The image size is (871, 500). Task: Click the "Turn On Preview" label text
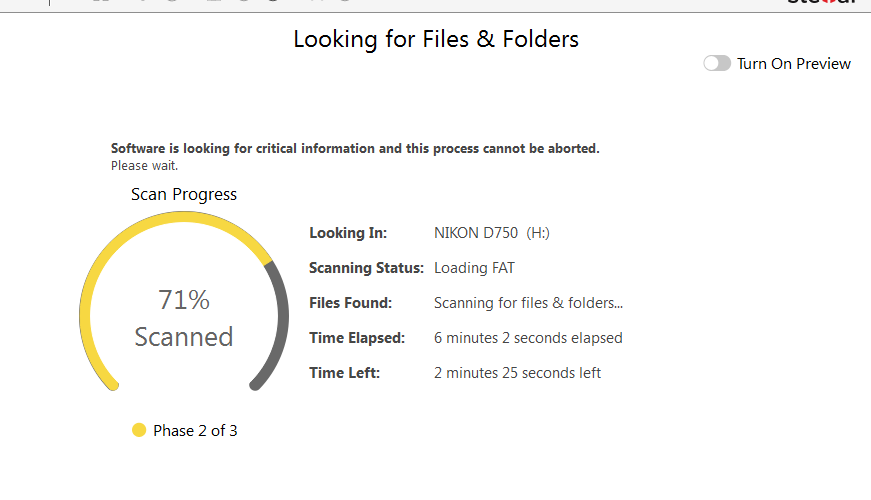click(x=793, y=63)
